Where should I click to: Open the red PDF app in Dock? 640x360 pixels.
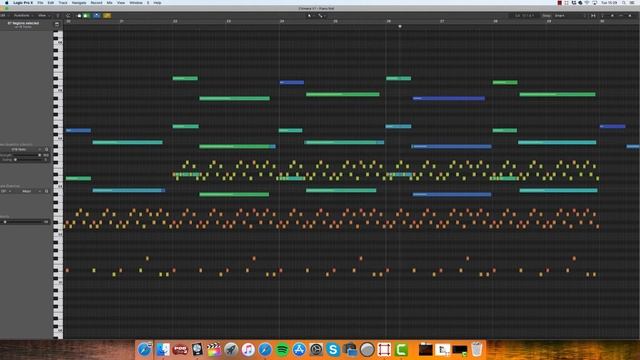point(180,349)
